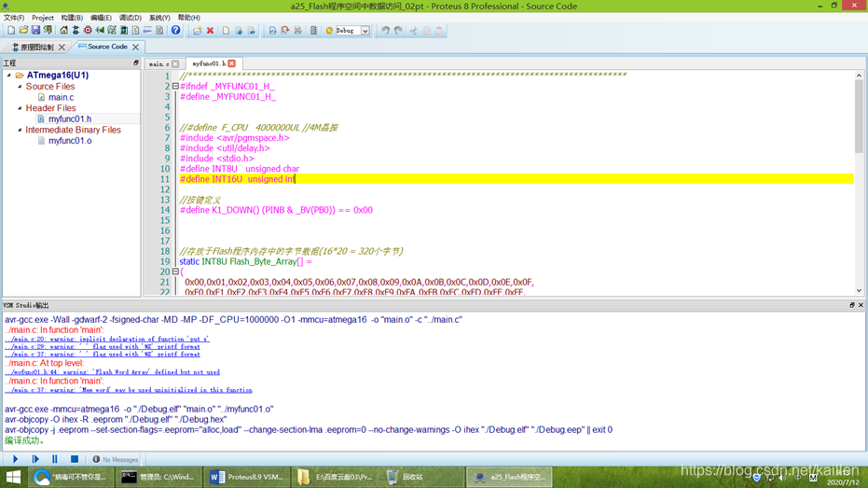The image size is (868, 488).
Task: Open the 系统(Y) menu
Action: (x=159, y=18)
